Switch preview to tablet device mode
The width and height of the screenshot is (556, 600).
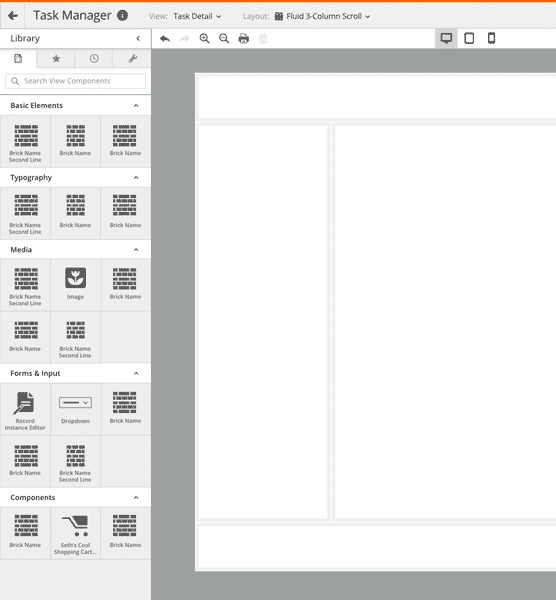[x=469, y=38]
